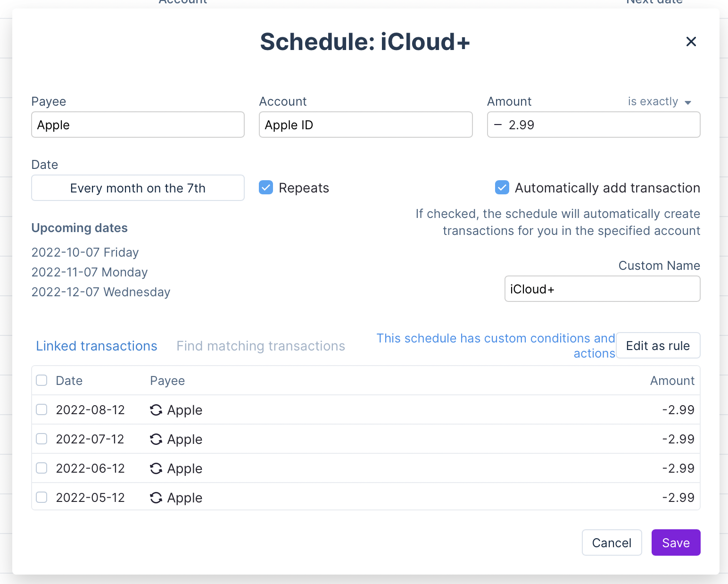Viewport: 728px width, 584px height.
Task: Toggle the minus sign in the Amount field
Action: (x=498, y=125)
